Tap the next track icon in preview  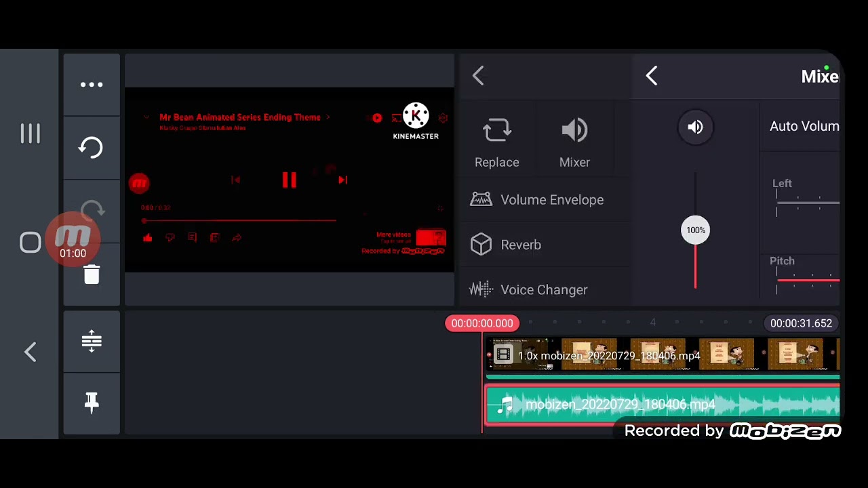pos(342,180)
